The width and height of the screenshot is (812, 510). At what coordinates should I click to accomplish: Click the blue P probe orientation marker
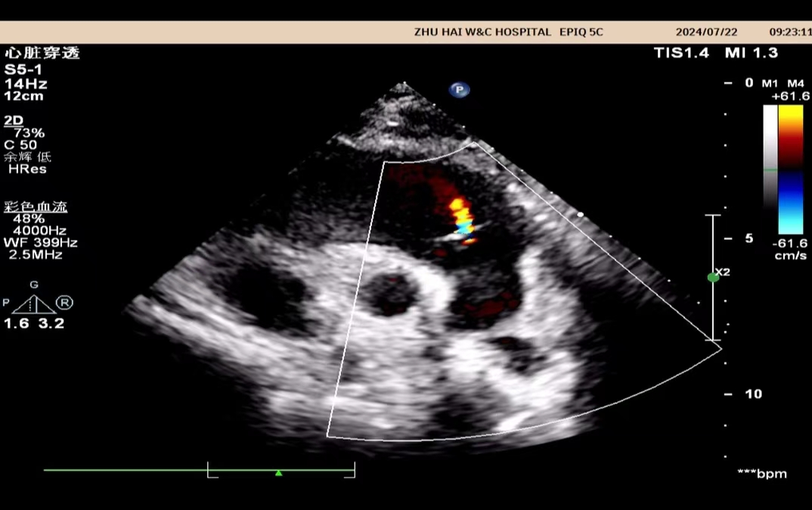459,90
